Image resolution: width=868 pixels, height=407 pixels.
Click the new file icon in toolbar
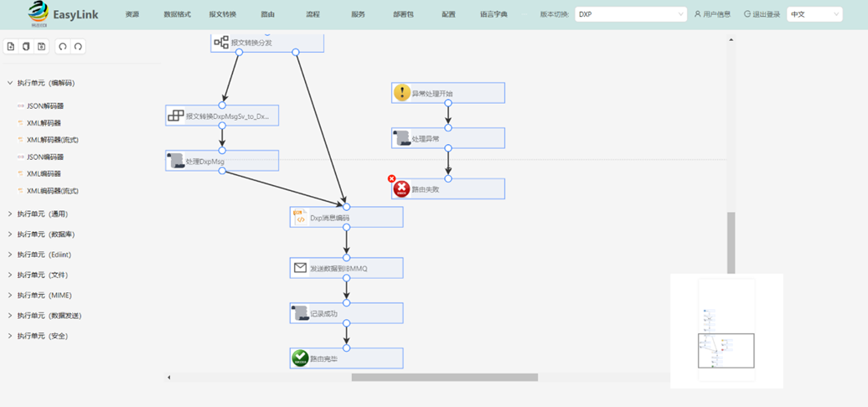pyautogui.click(x=11, y=47)
